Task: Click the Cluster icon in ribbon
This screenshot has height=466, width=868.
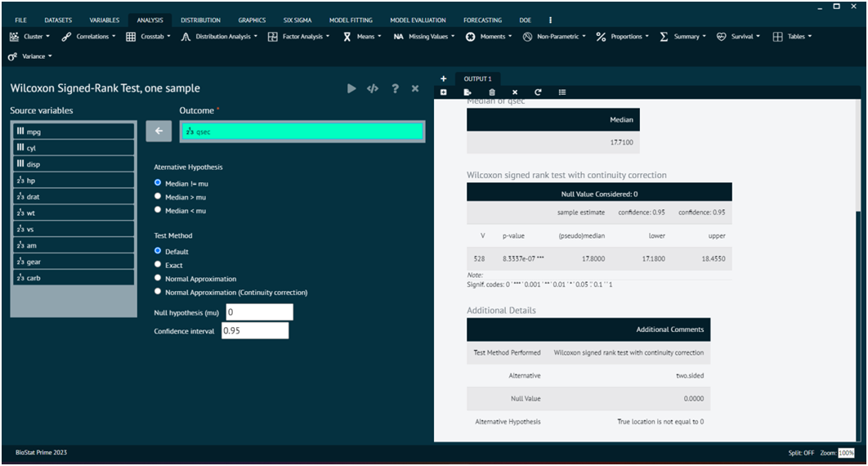Action: point(15,37)
